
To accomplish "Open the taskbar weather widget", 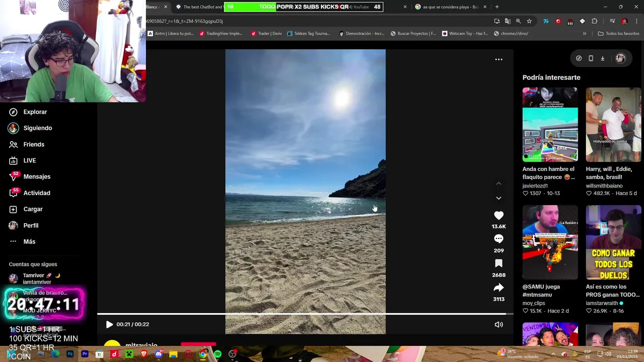I will (517, 354).
